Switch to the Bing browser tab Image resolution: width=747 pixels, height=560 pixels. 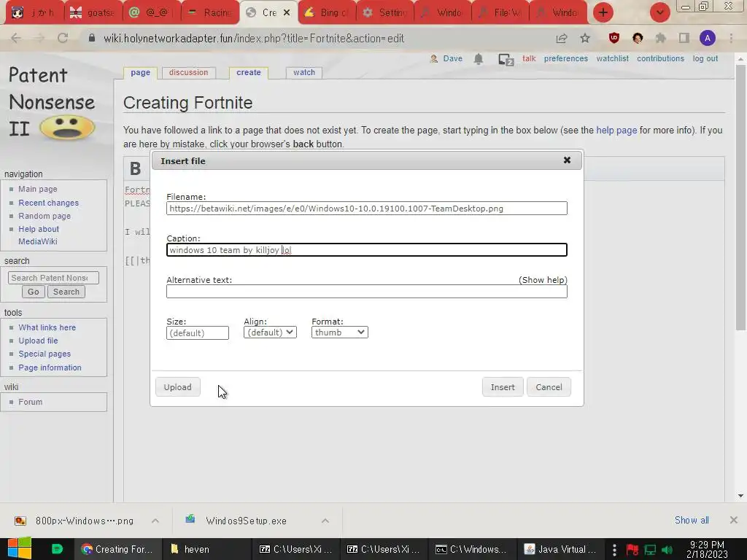328,12
